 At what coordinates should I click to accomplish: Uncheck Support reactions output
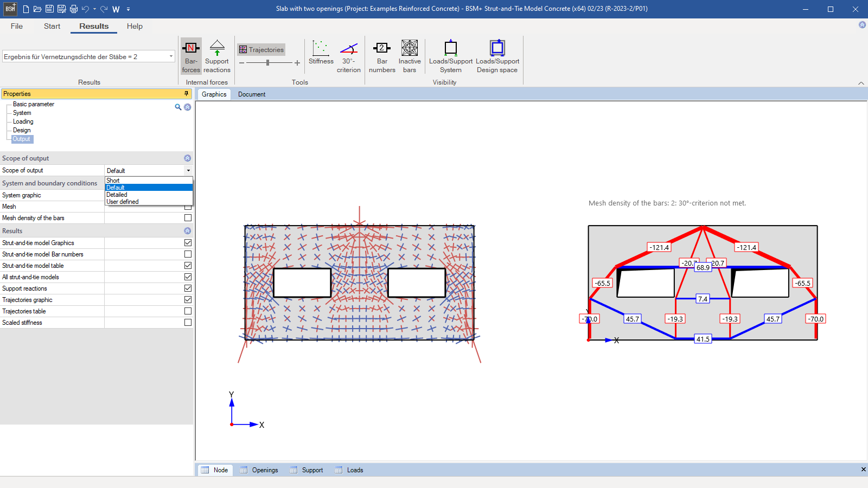[188, 288]
